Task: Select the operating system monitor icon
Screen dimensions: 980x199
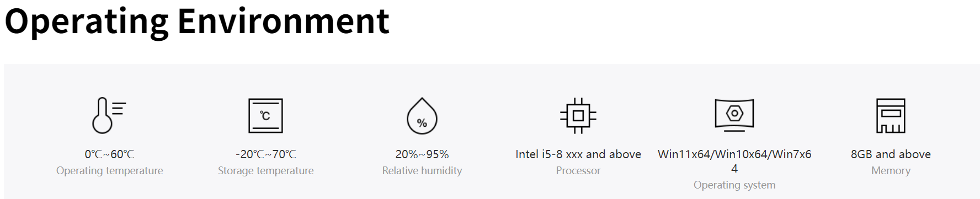Action: (734, 115)
